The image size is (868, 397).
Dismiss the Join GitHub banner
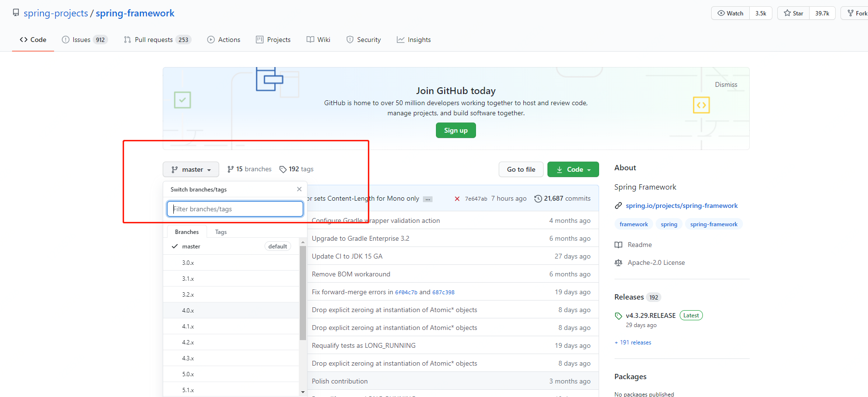coord(726,84)
